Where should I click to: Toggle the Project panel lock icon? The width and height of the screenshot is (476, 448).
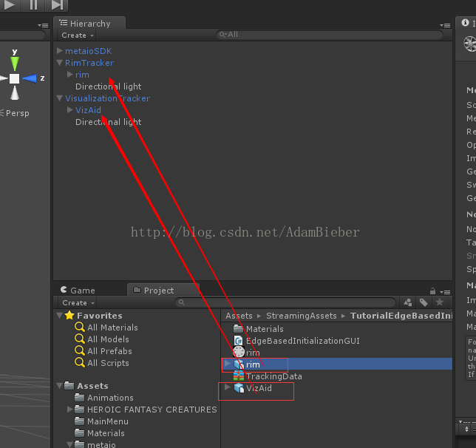tap(432, 291)
